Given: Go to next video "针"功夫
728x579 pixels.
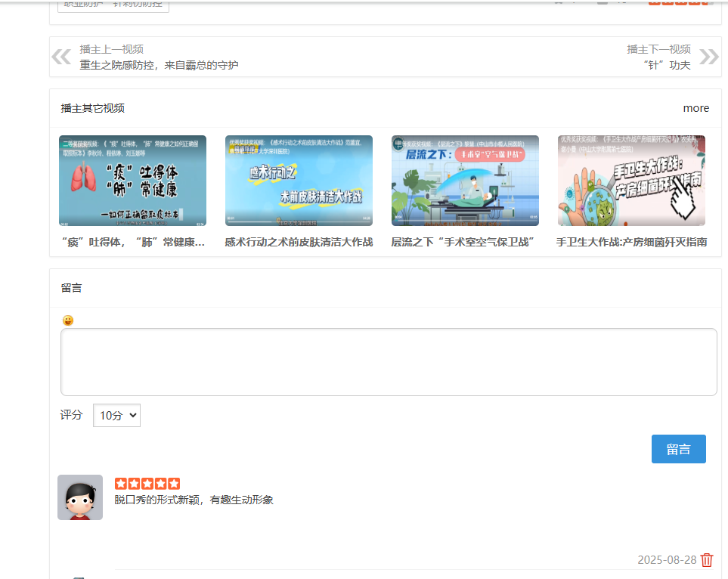Looking at the screenshot, I should pos(667,65).
